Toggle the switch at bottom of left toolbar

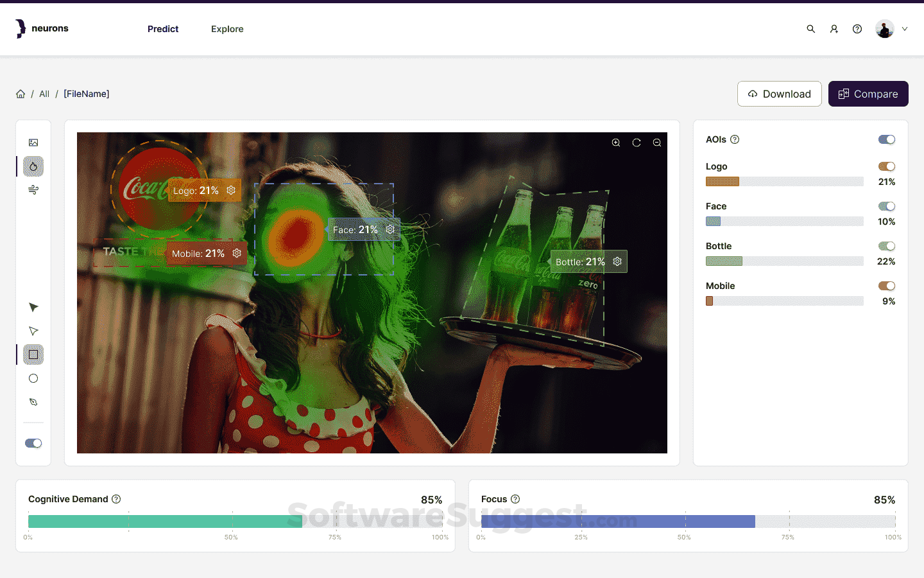pyautogui.click(x=33, y=443)
